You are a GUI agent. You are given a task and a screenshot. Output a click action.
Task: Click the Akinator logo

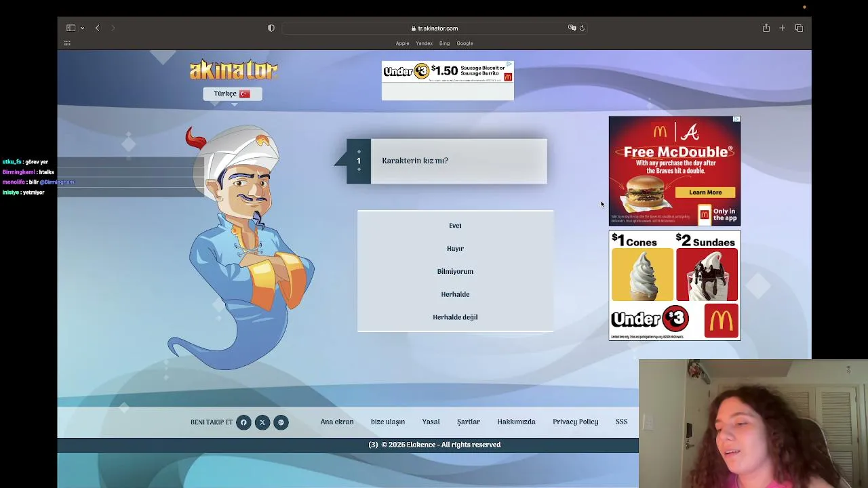[233, 70]
